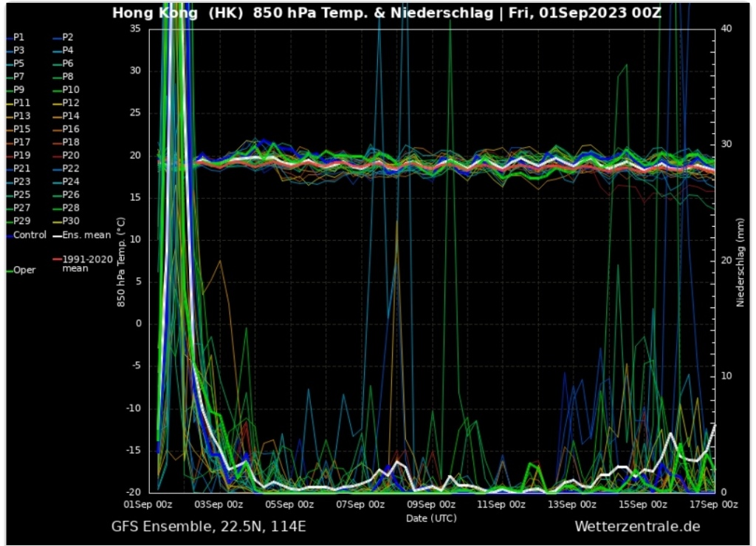Click the Oper legend entry

(24, 270)
